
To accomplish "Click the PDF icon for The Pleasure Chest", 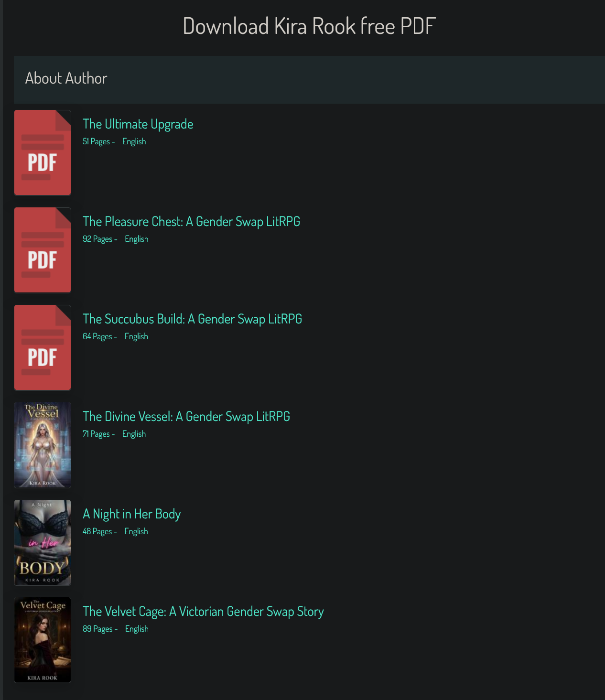I will (x=43, y=250).
